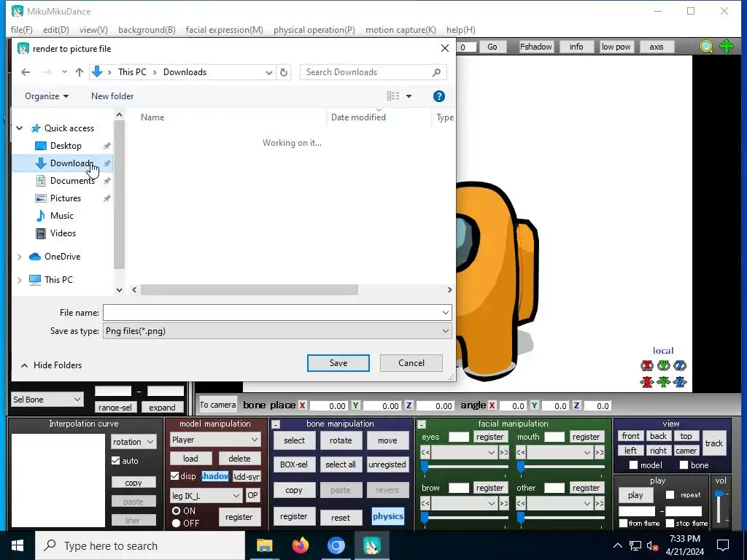Click the red X-axis move icon
This screenshot has width=747, height=560.
pyautogui.click(x=647, y=381)
